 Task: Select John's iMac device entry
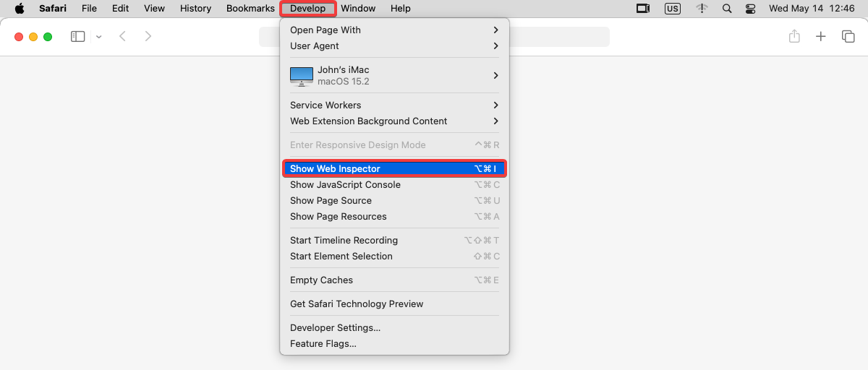(394, 76)
